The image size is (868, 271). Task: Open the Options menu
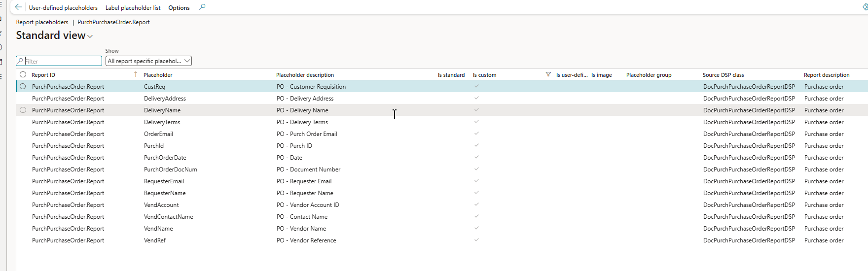coord(179,8)
